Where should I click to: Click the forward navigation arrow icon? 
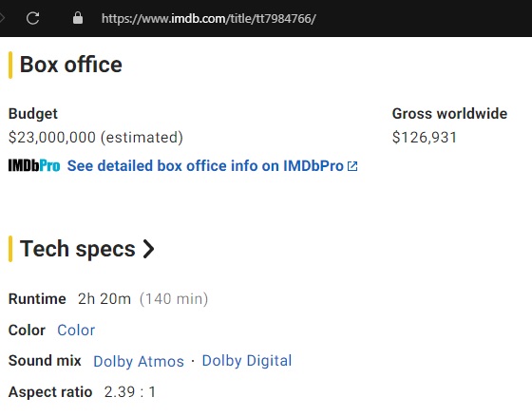pyautogui.click(x=2, y=18)
